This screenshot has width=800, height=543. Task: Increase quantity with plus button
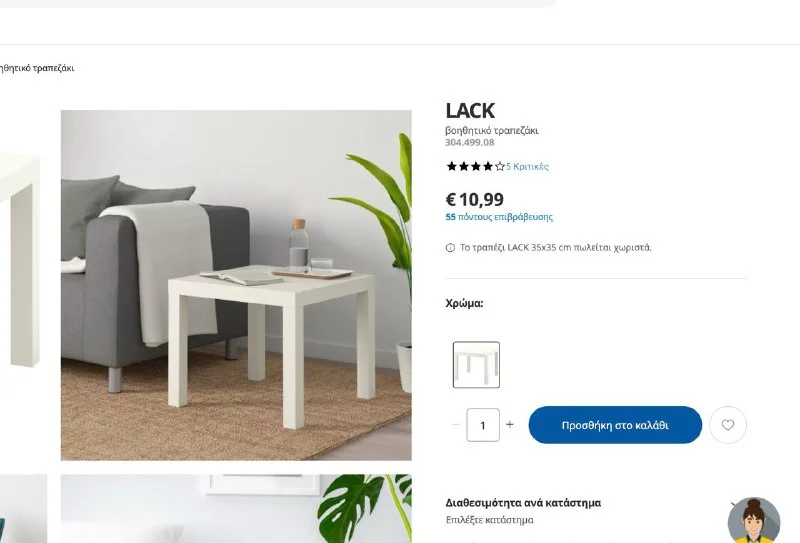coord(510,425)
